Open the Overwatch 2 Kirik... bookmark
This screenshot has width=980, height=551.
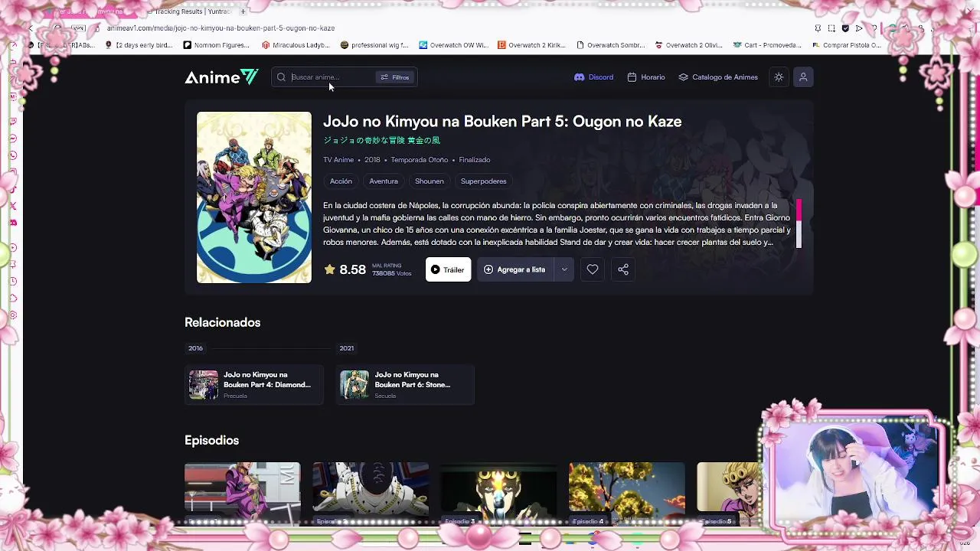click(x=531, y=45)
